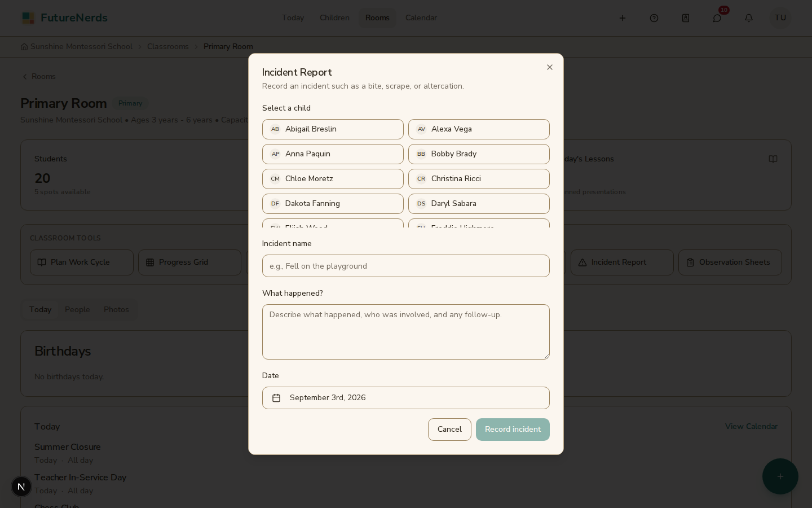Open messages icon with 10 badge
The image size is (812, 508).
pos(717,18)
